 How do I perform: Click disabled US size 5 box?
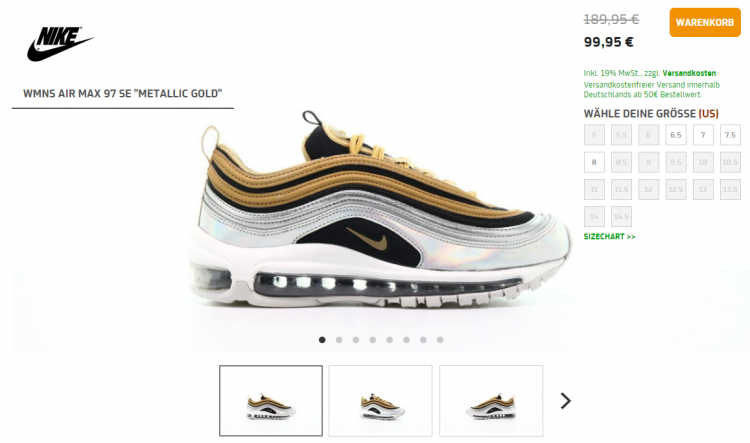coord(594,135)
